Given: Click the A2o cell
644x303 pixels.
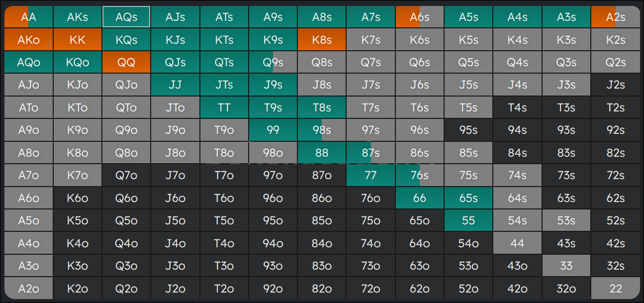Looking at the screenshot, I should (x=29, y=289).
